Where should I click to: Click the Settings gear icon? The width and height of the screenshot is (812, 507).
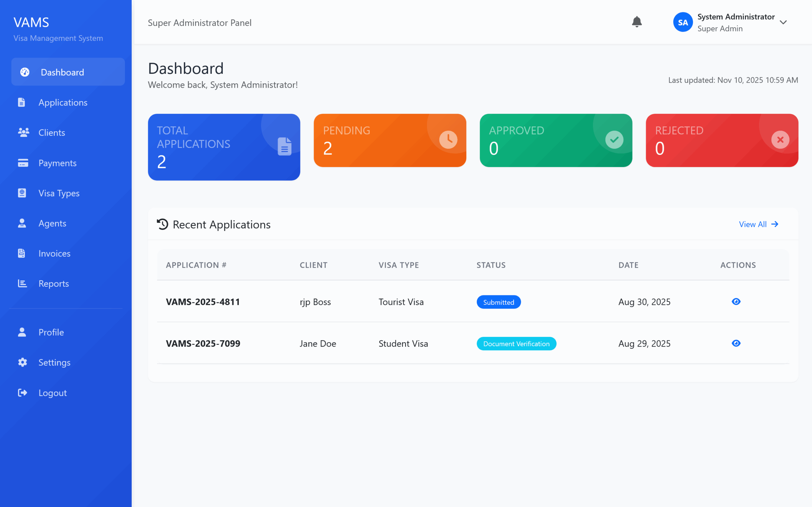23,362
